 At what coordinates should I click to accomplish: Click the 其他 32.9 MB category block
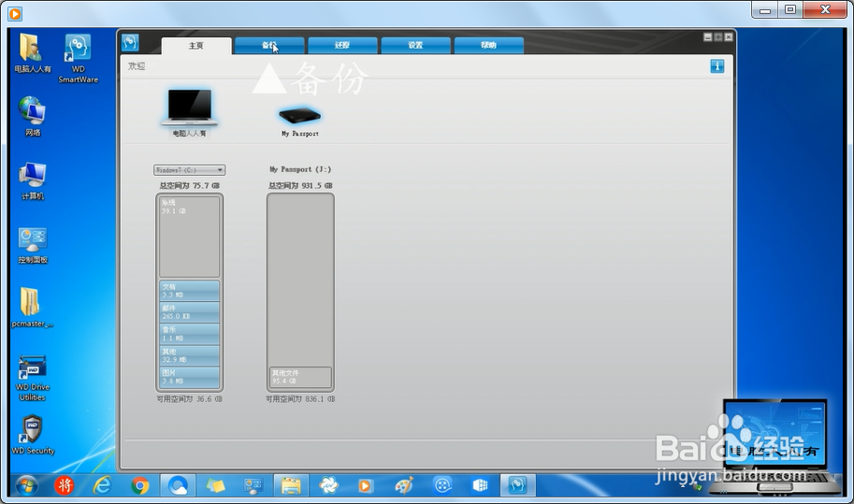coord(189,355)
